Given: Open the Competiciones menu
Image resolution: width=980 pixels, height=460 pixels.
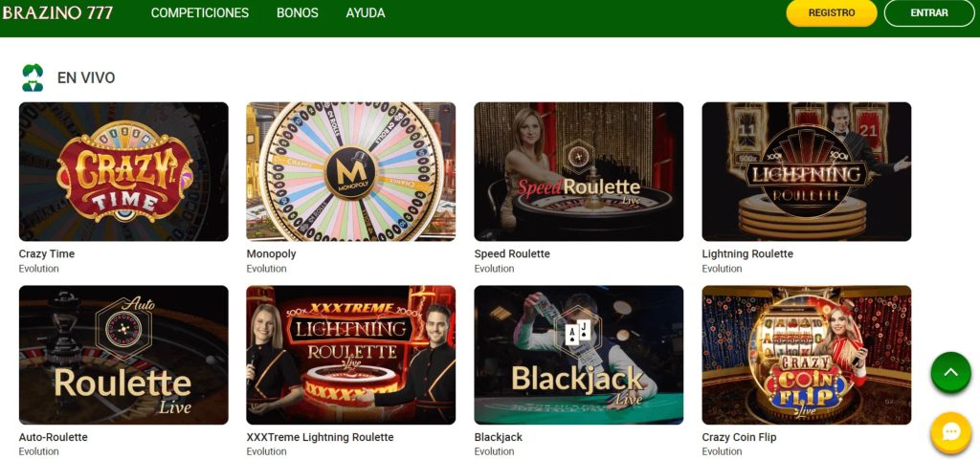Looking at the screenshot, I should tap(200, 13).
